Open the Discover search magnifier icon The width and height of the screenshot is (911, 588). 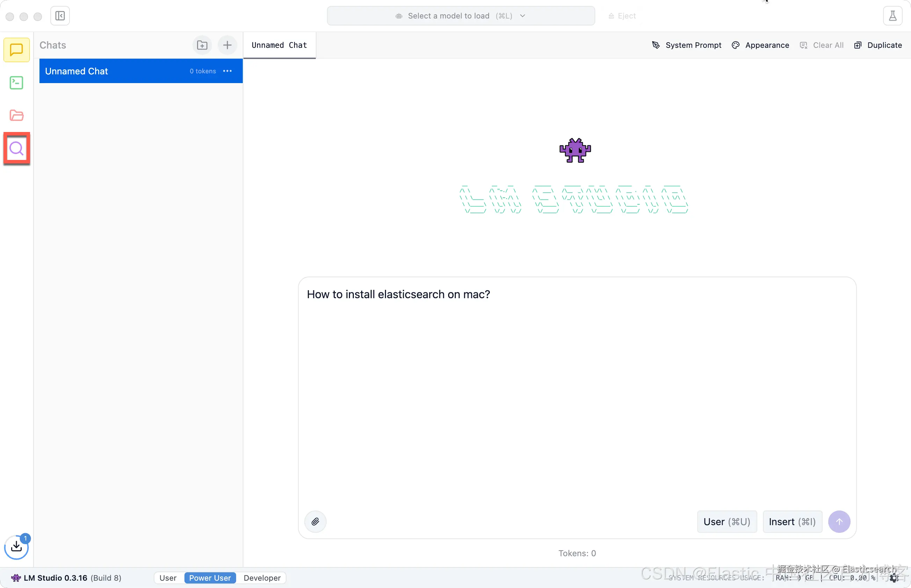pyautogui.click(x=16, y=148)
